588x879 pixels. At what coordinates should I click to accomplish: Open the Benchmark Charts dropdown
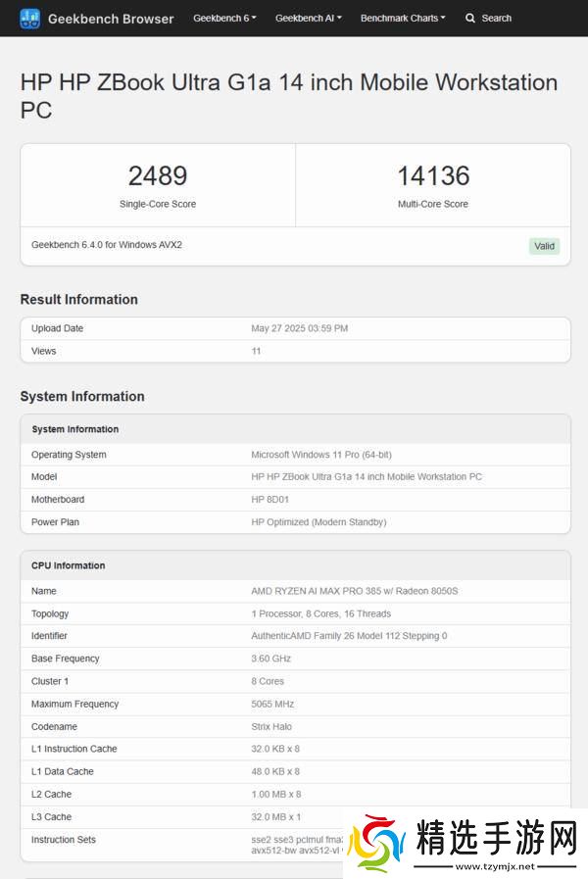pyautogui.click(x=403, y=19)
